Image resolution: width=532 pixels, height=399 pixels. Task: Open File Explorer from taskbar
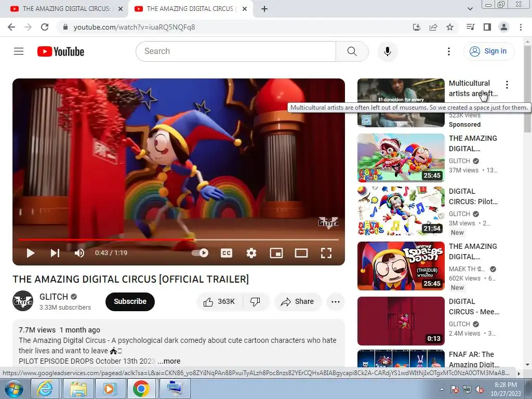coord(78,389)
